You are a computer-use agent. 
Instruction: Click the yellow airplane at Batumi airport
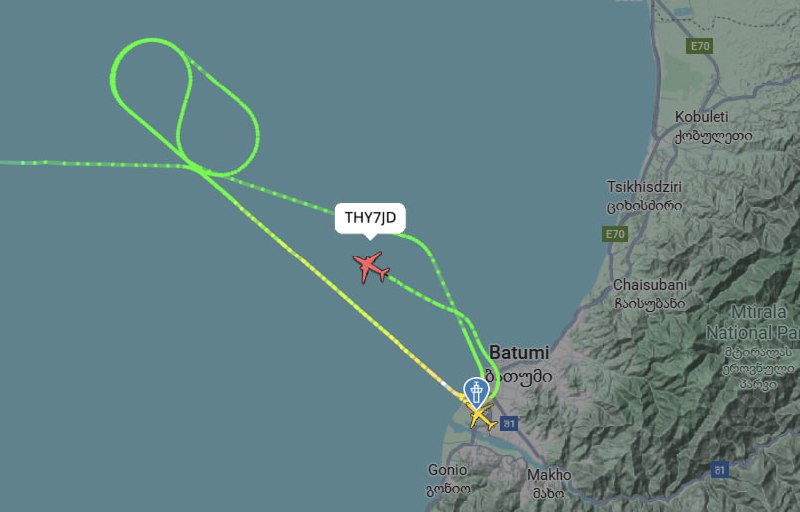click(482, 416)
